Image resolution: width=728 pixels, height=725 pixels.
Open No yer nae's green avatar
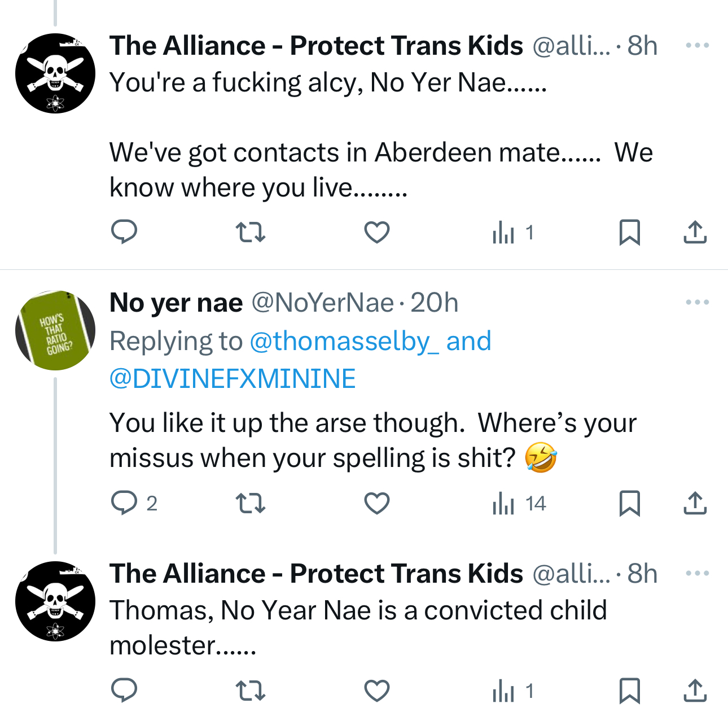pyautogui.click(x=55, y=330)
